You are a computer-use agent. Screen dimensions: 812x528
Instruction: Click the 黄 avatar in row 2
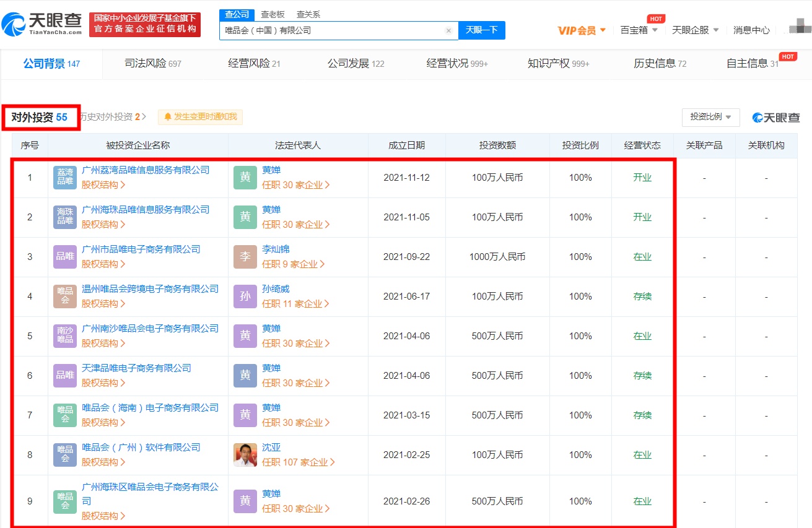[245, 217]
